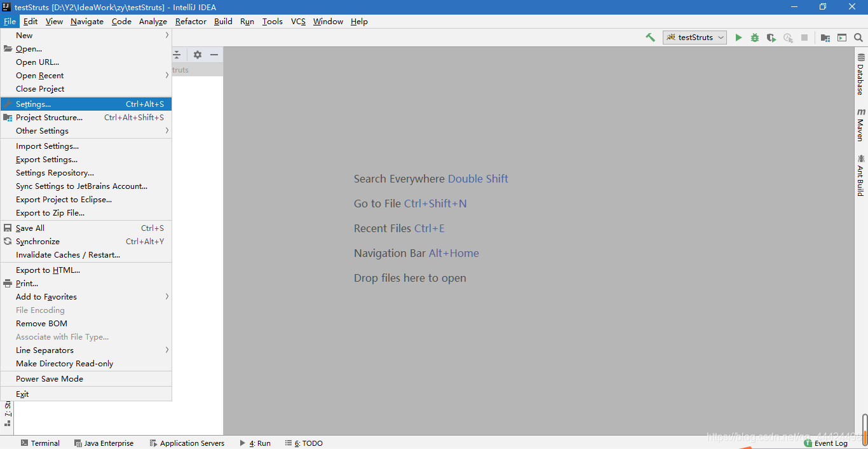Click the green Run button
Image resolution: width=868 pixels, height=449 pixels.
tap(738, 38)
